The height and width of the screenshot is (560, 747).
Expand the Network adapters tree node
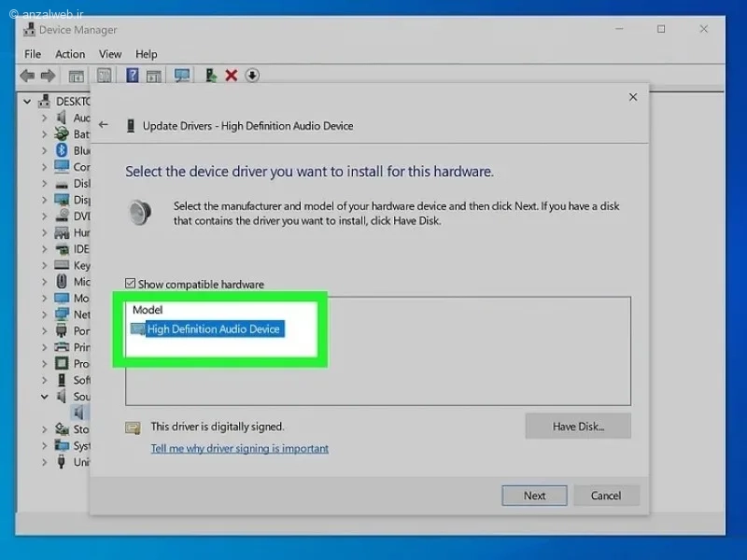coord(44,315)
